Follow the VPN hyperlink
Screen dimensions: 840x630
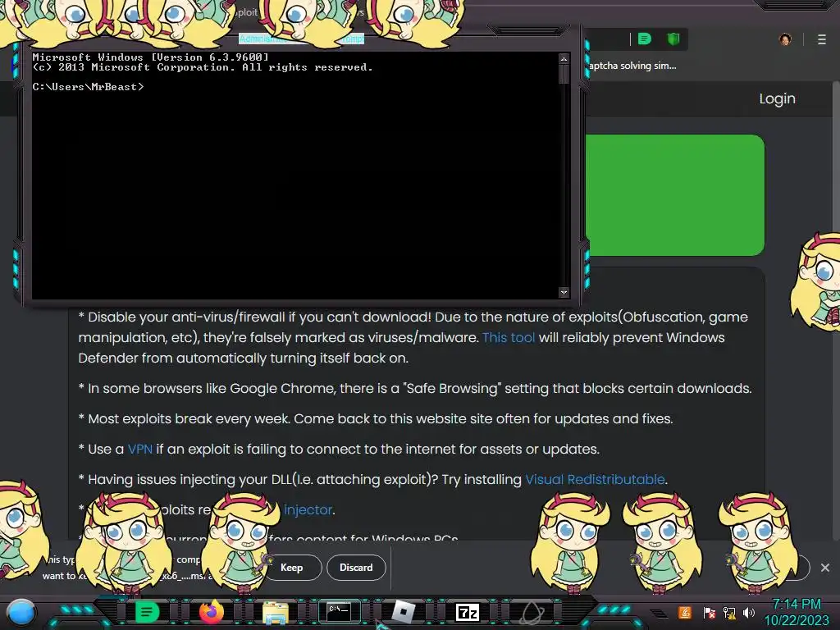[139, 449]
